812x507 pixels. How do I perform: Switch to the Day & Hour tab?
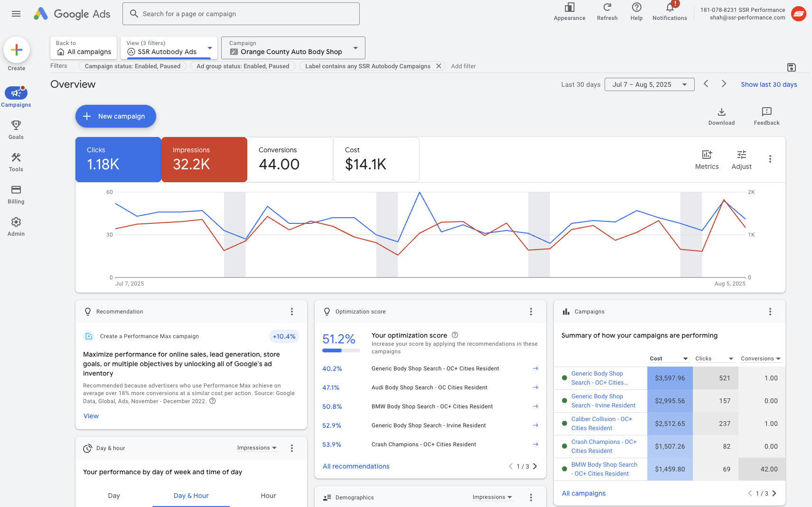click(191, 496)
